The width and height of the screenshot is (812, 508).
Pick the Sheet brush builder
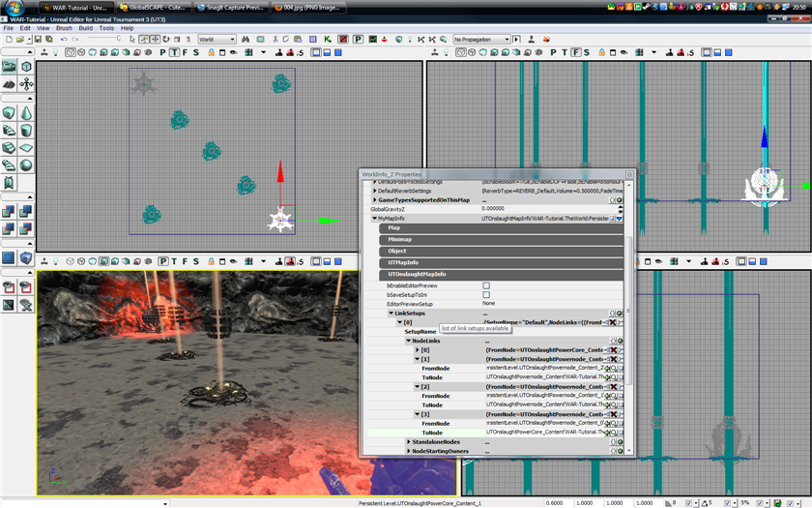(26, 148)
